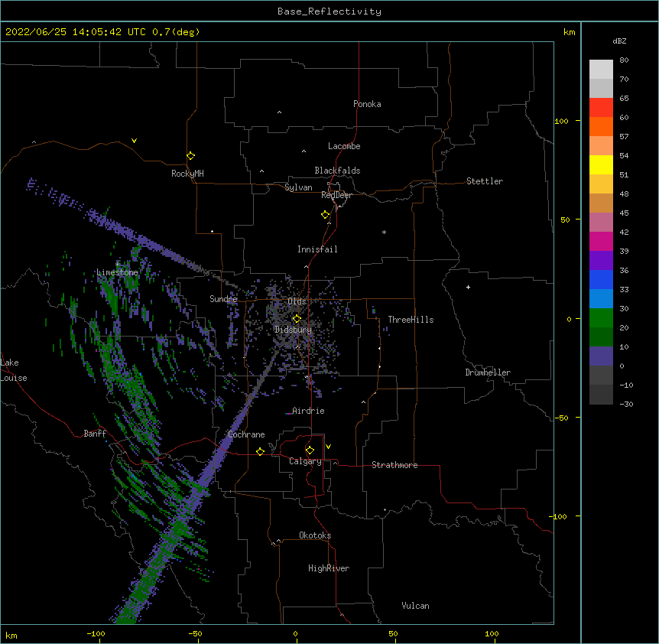Click the HighRiver label

coord(329,568)
